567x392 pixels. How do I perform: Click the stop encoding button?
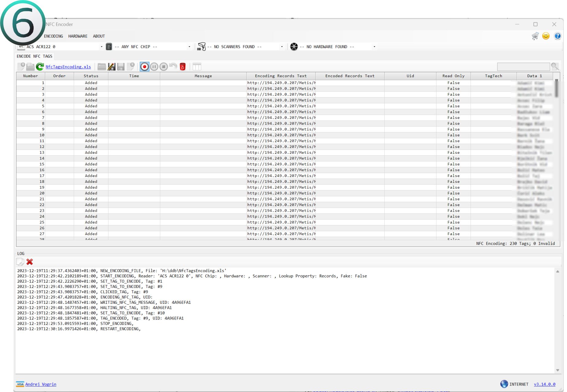pyautogui.click(x=164, y=66)
